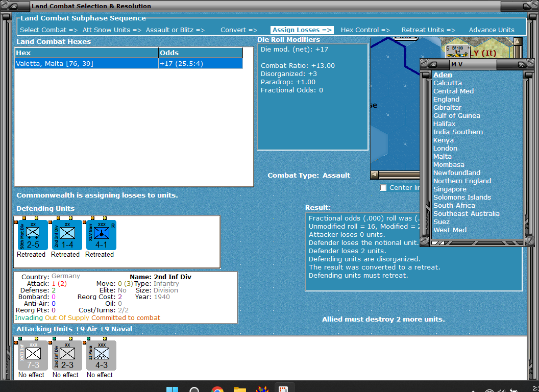Click the Retreat Units subphase

428,30
